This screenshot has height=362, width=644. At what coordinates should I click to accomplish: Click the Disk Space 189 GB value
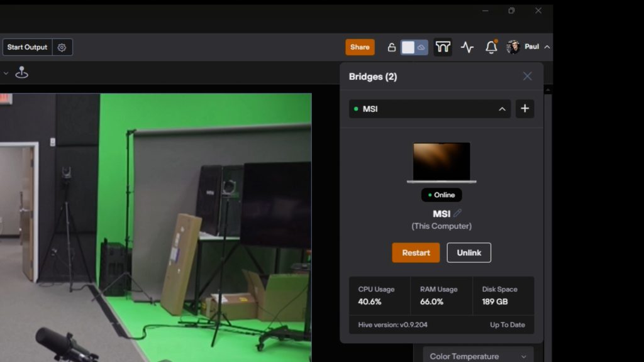coord(495,302)
